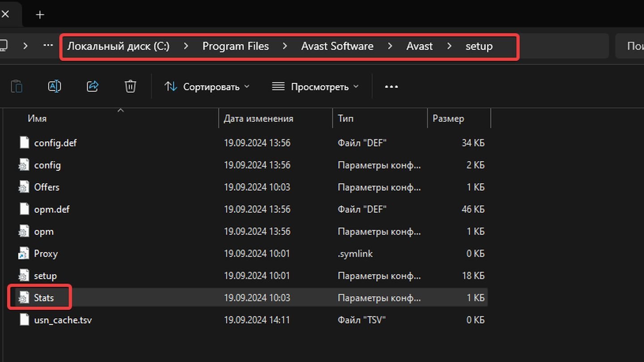
Task: Click the usn_cache.tsv file icon
Action: [x=24, y=320]
